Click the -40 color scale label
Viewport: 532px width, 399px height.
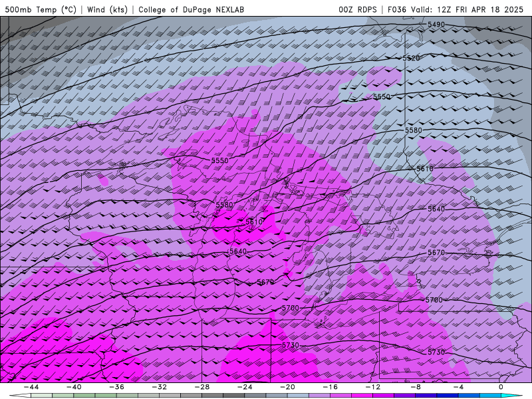[74, 387]
